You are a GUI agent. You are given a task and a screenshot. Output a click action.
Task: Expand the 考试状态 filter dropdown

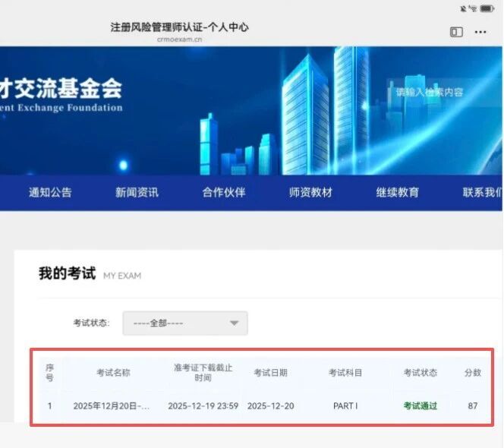[184, 323]
